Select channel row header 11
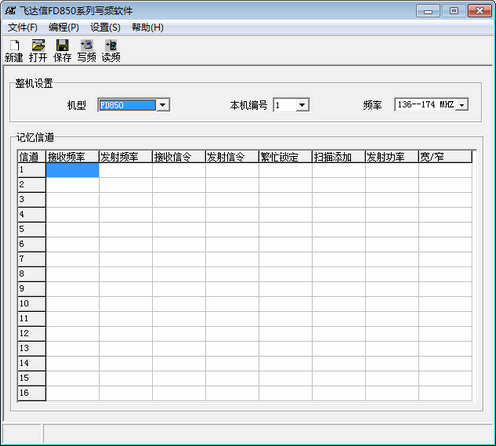 32,319
